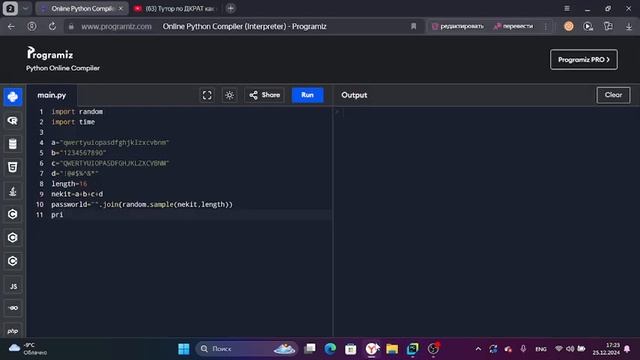This screenshot has height=360, width=640.
Task: Click the редактировать button in toolbar
Action: click(458, 27)
